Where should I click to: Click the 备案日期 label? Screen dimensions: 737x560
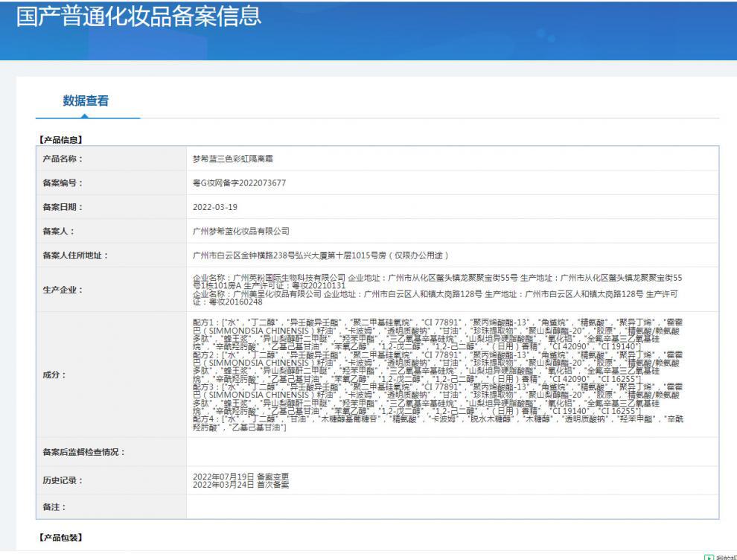63,207
